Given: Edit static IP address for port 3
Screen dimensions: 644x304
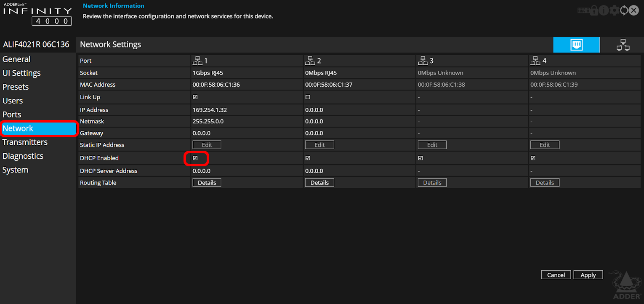Looking at the screenshot, I should [x=432, y=145].
